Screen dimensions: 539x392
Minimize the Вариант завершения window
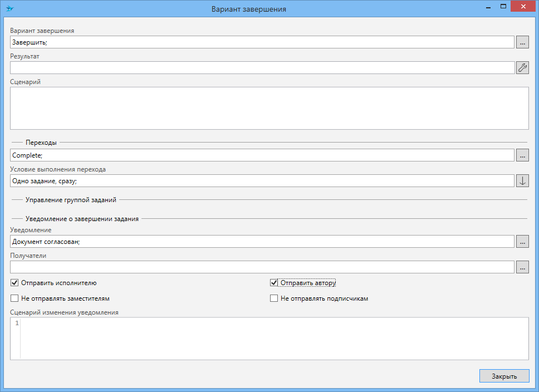tap(488, 8)
